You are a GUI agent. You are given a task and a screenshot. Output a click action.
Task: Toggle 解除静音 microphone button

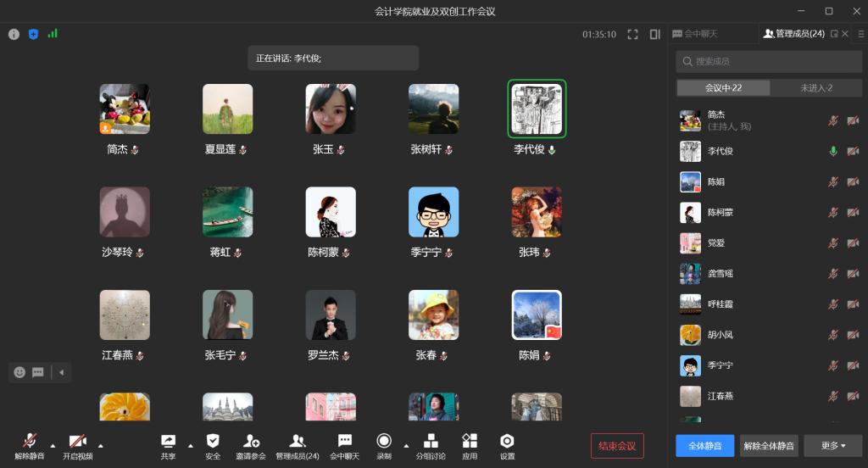(30, 442)
